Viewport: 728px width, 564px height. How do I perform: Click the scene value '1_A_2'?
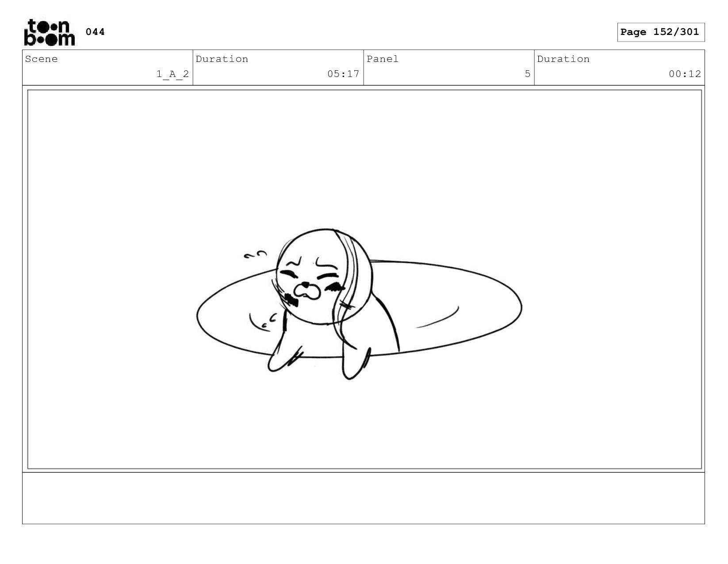click(x=172, y=74)
